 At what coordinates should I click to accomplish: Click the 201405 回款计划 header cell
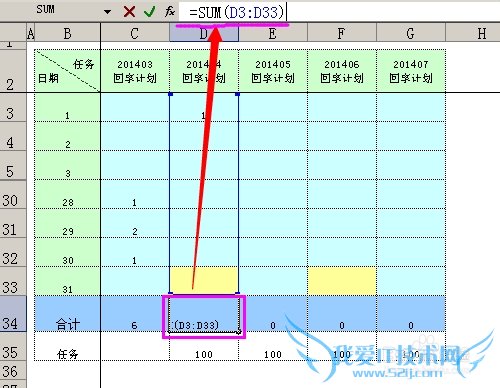pos(273,71)
